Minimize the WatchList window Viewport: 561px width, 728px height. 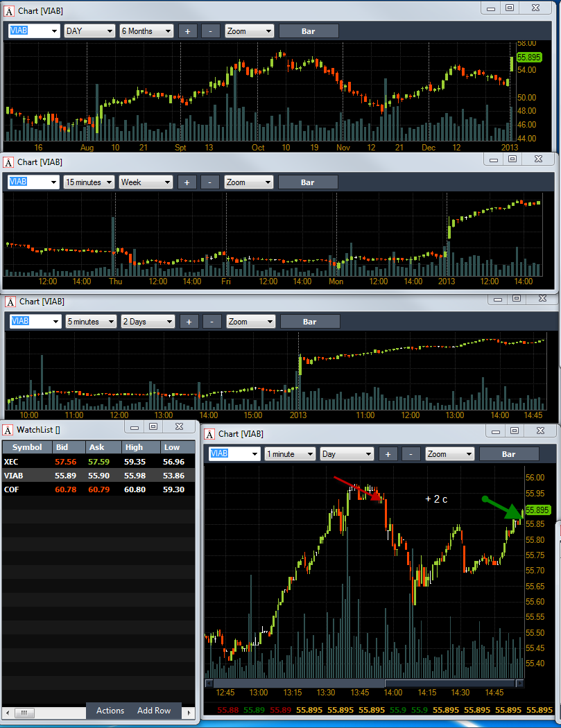click(x=135, y=426)
